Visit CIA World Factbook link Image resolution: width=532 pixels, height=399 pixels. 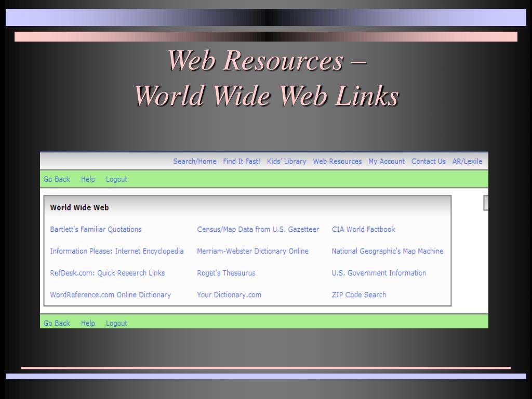coord(363,229)
